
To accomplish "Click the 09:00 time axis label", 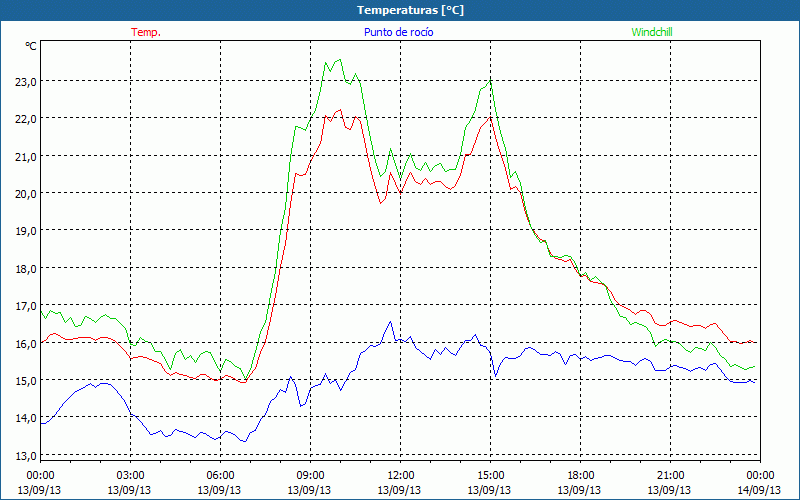I will (310, 476).
